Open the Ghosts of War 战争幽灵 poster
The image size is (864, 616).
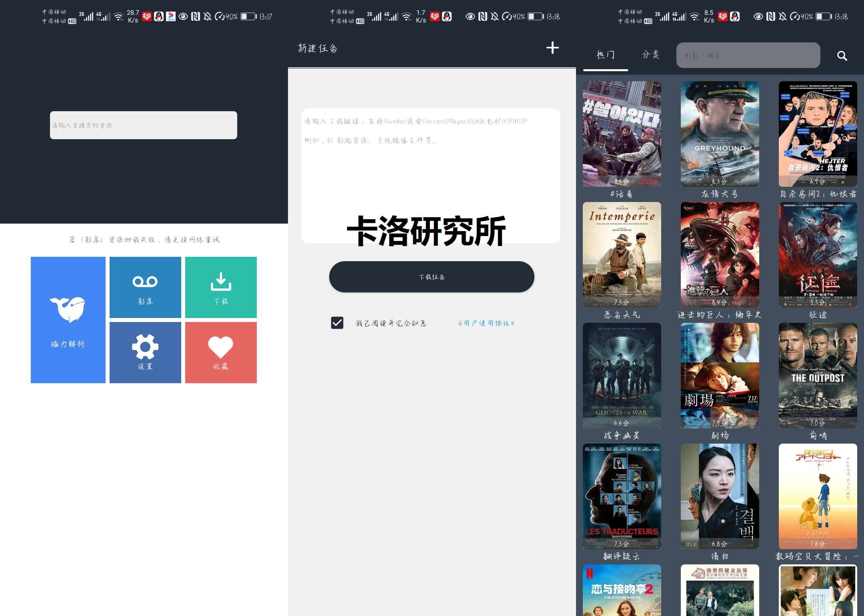(x=622, y=376)
